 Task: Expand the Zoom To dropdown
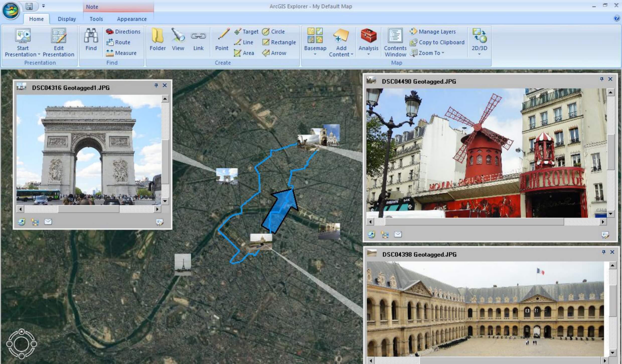click(427, 53)
